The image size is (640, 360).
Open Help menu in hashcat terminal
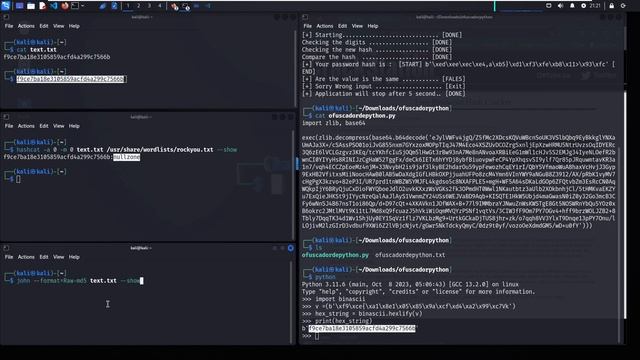(x=74, y=126)
